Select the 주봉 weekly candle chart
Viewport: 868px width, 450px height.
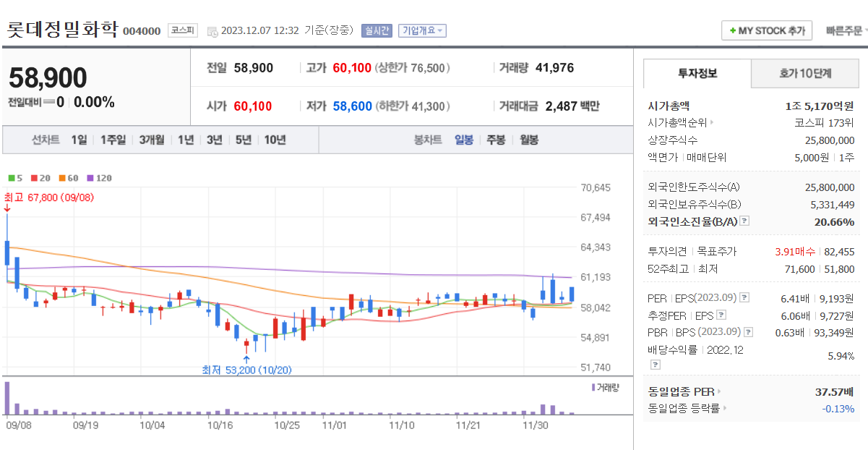(x=496, y=140)
